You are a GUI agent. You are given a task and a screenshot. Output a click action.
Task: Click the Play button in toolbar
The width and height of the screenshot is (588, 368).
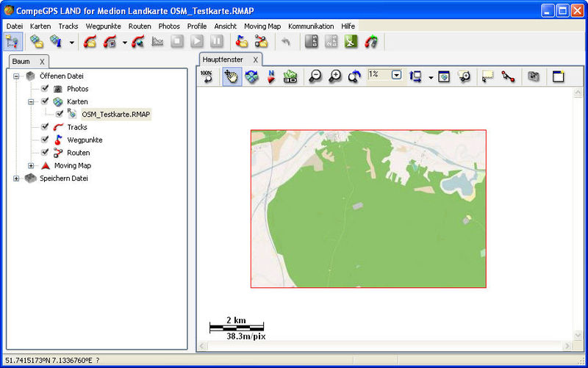(197, 42)
